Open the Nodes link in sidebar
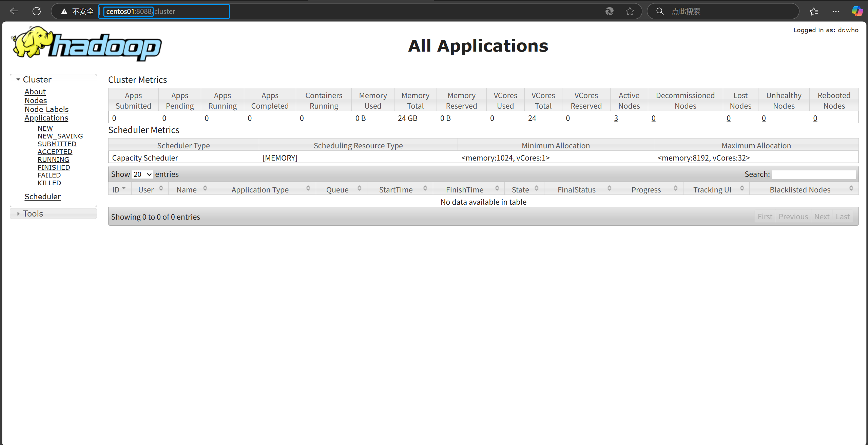This screenshot has width=868, height=445. [x=36, y=100]
